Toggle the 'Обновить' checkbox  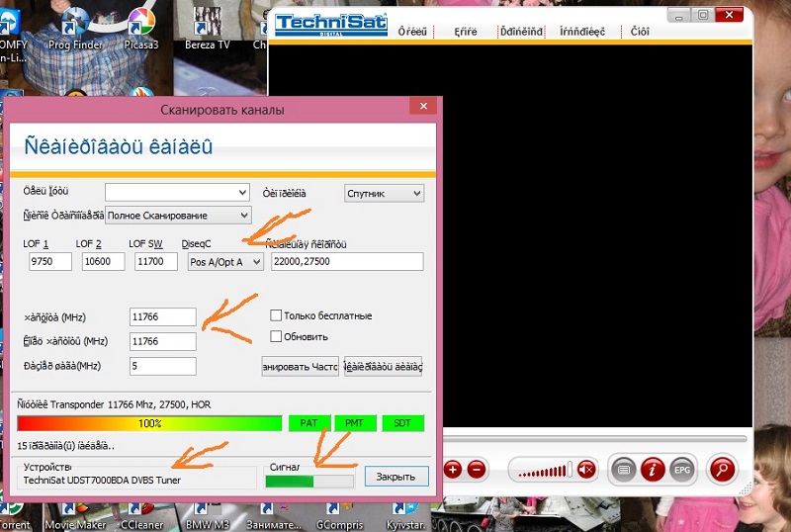277,336
